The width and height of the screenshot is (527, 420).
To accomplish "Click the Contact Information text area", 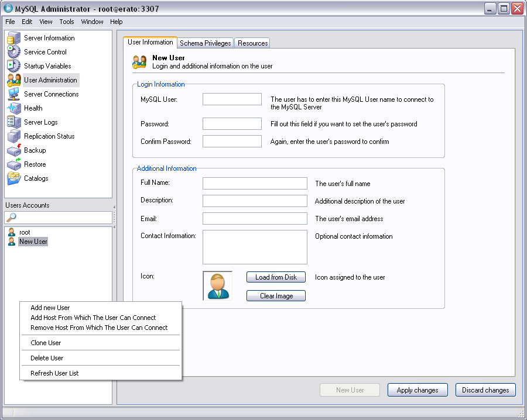I will (255, 247).
